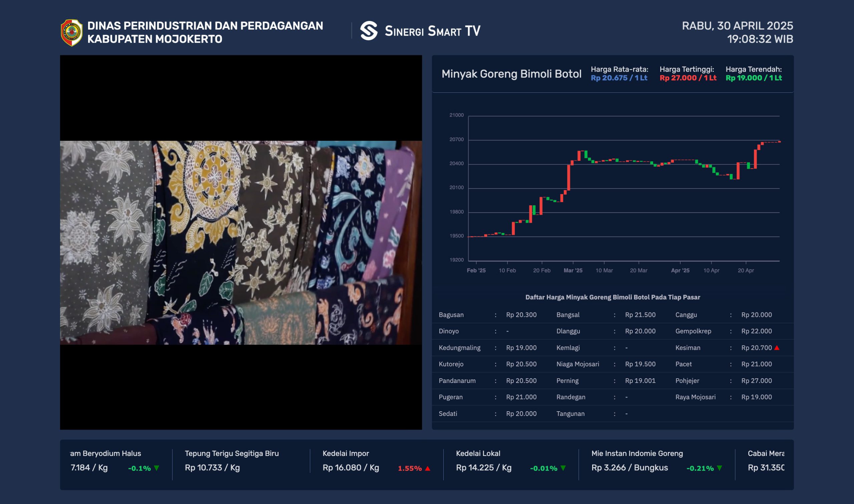Click the batik fabric video thumbnail

tap(241, 242)
